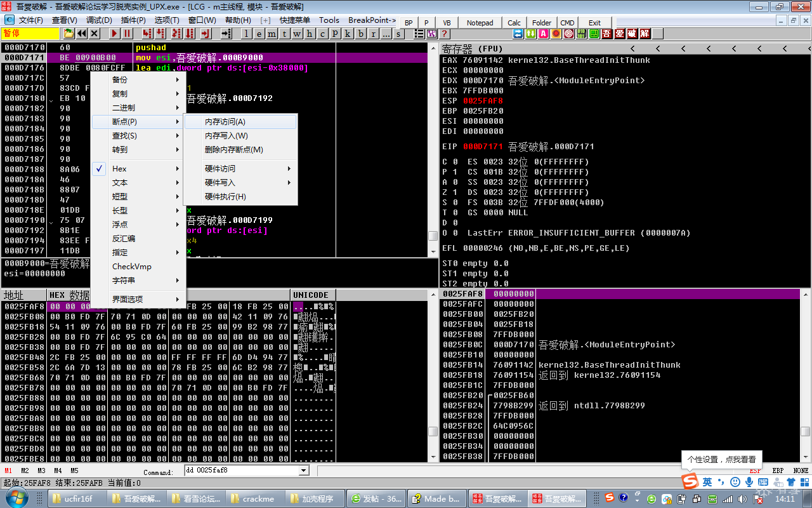
Task: Click the red question mark help icon
Action: click(444, 33)
